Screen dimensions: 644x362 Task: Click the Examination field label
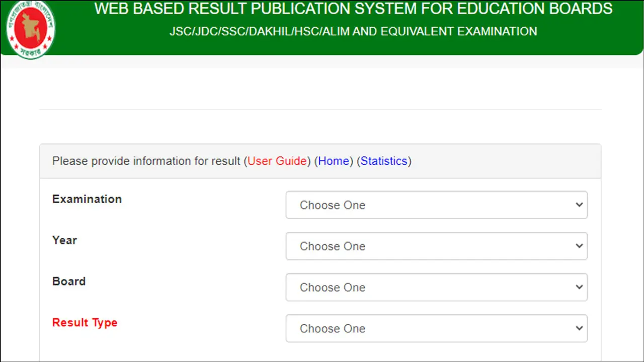87,199
